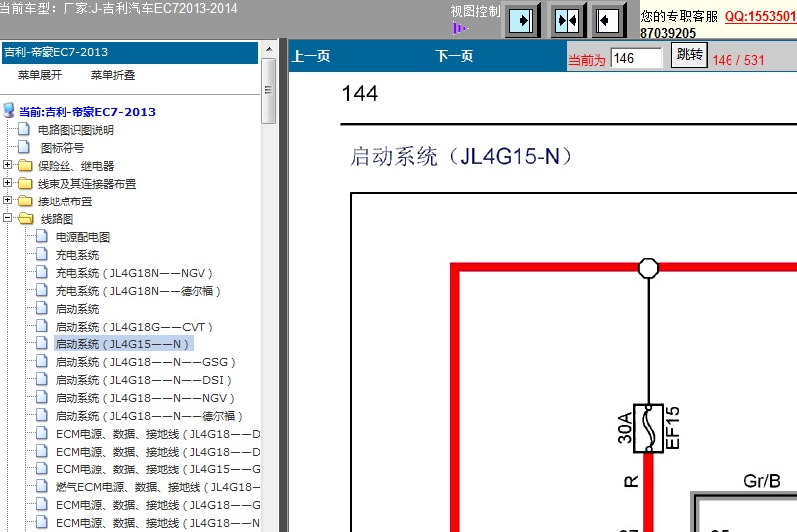Viewport: 797px width, 532px height.
Task: Open 燃气ECM电源、数据、接地线 (JL4G18 item
Action: pyautogui.click(x=158, y=487)
